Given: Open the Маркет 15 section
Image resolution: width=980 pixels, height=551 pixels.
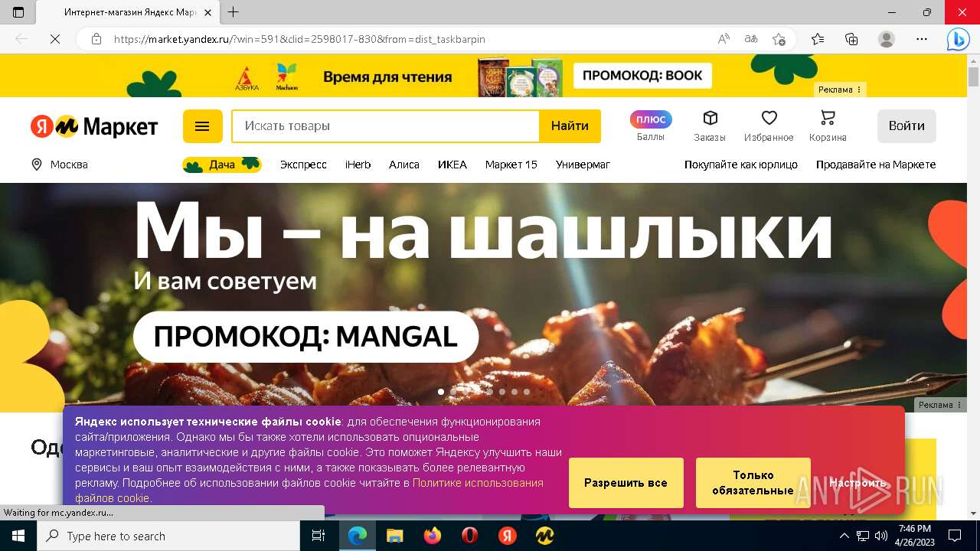Looking at the screenshot, I should [511, 165].
